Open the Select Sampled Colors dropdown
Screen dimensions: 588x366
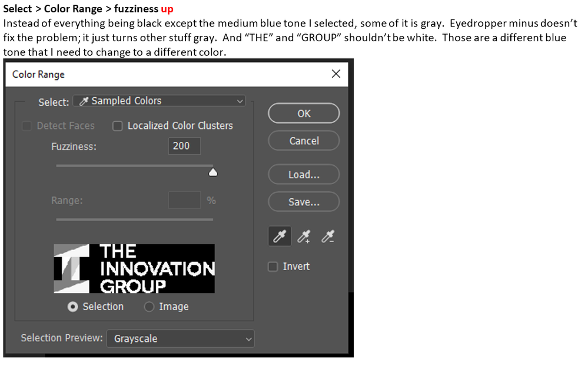tap(160, 101)
